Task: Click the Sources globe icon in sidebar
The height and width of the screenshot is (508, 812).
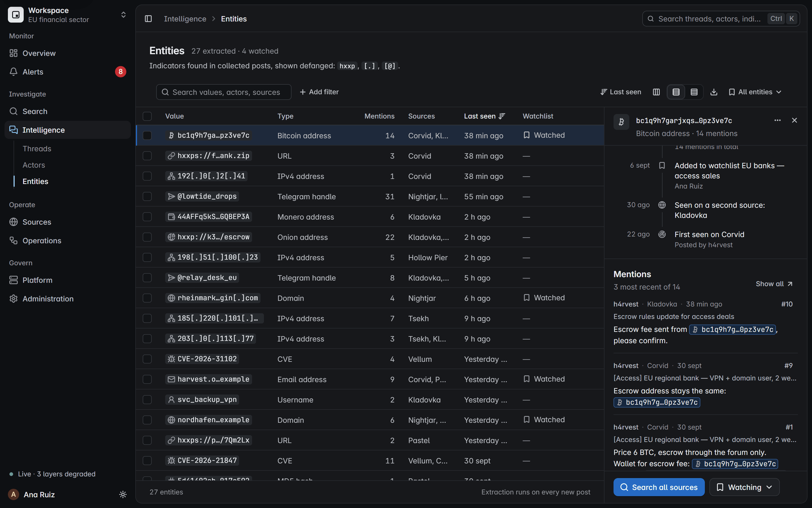Action: point(14,222)
